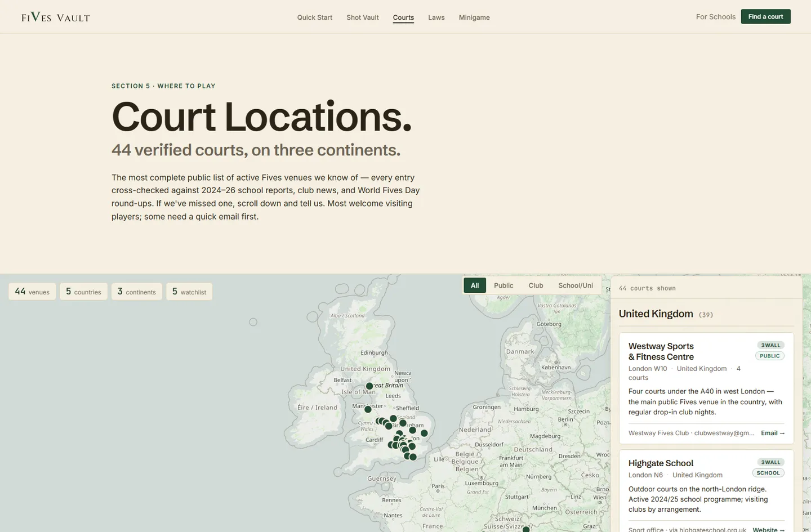
Task: Click the 3 continents stat chip
Action: coord(137,292)
